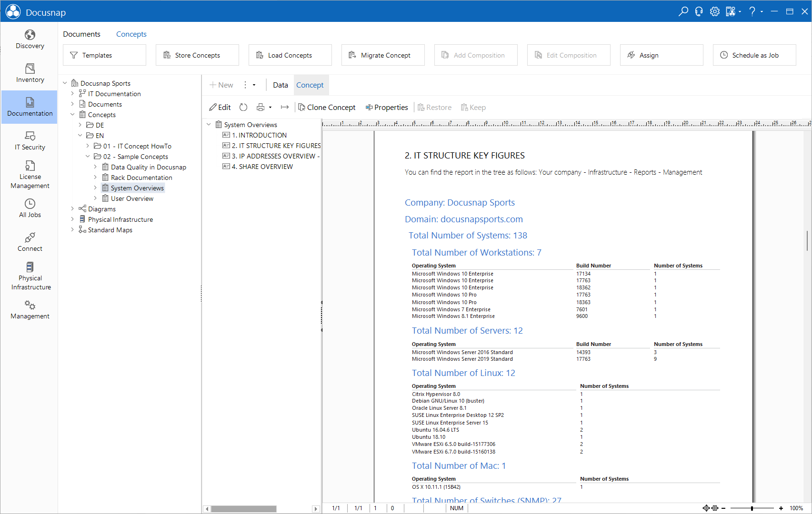Open concept Properties
The height and width of the screenshot is (514, 812).
pos(387,108)
